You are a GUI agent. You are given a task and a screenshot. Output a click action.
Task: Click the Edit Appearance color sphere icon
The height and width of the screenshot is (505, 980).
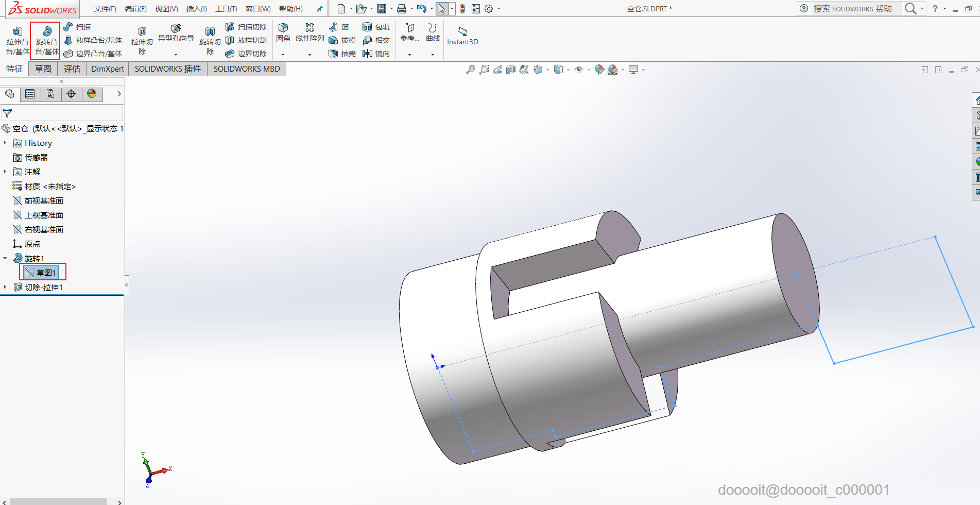click(x=599, y=70)
